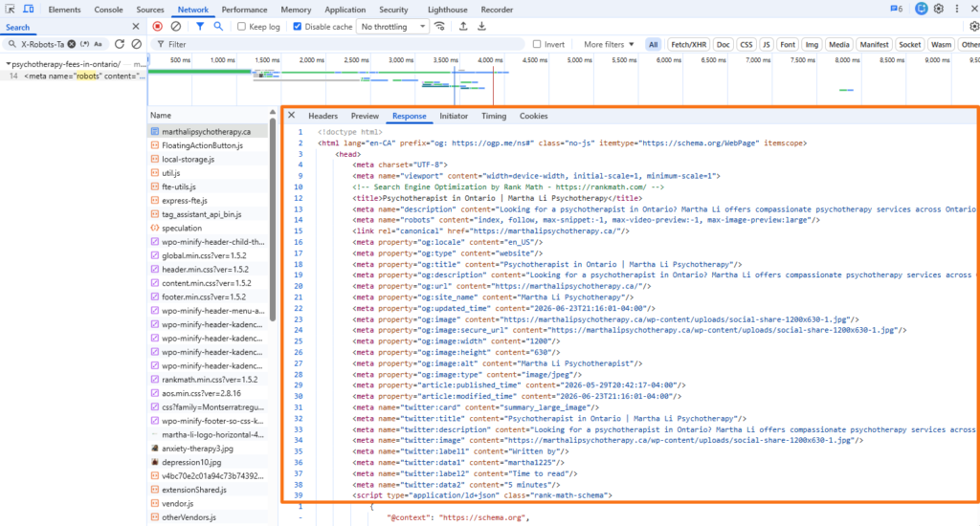Toggle the device toolbar icon
The height and width of the screenshot is (526, 980).
29,10
